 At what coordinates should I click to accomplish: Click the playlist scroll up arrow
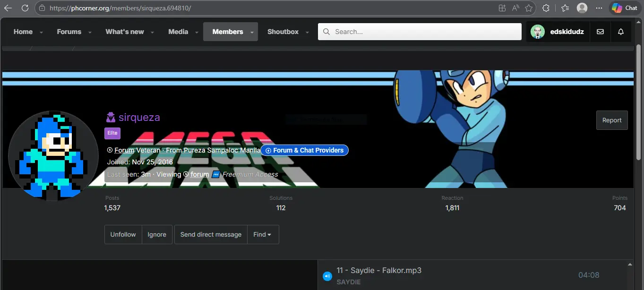pos(630,264)
